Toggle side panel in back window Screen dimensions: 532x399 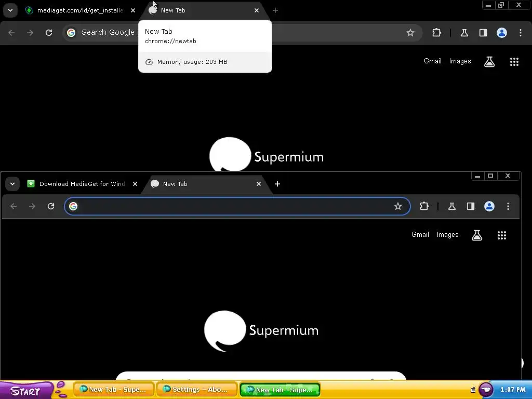[x=483, y=33]
